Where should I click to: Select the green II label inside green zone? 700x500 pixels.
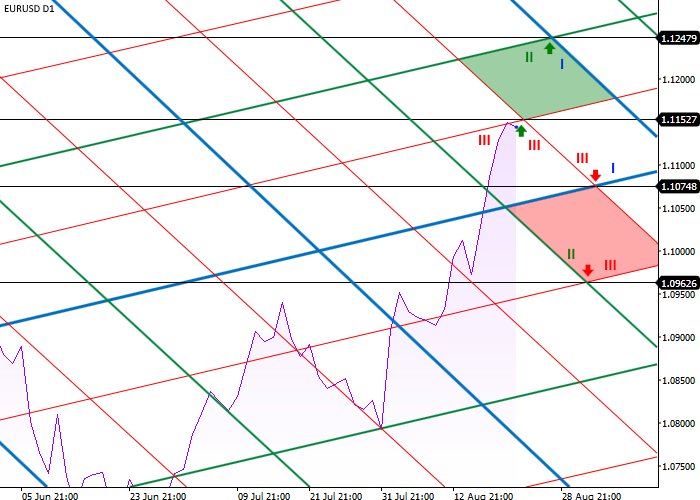529,57
